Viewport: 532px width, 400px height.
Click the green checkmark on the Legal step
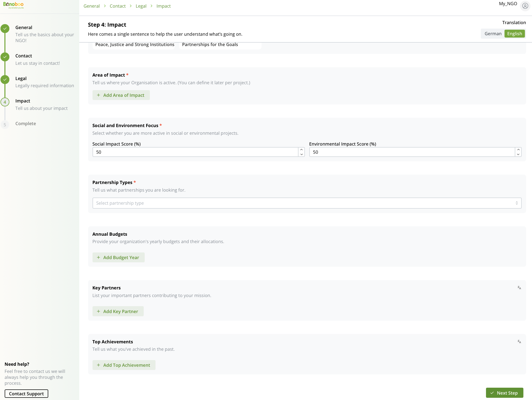(5, 79)
